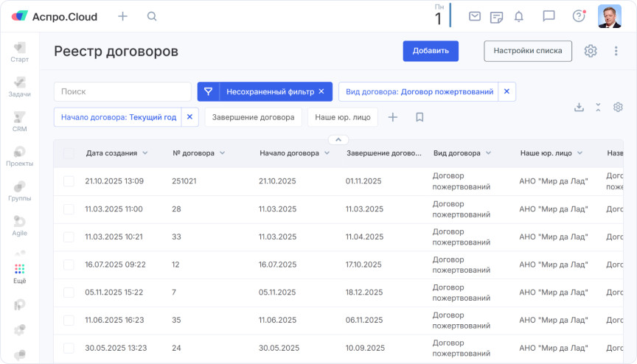
Task: Remove the Вид договора filter chip
Action: [506, 91]
